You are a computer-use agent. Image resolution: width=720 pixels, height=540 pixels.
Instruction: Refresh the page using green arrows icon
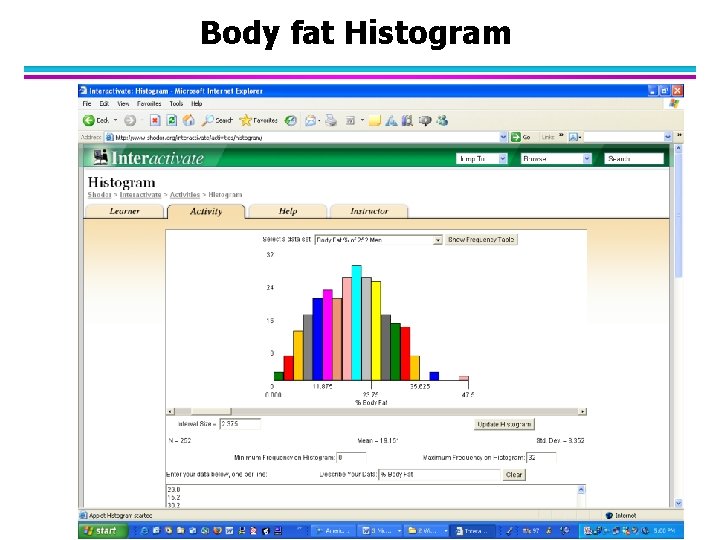[171, 120]
